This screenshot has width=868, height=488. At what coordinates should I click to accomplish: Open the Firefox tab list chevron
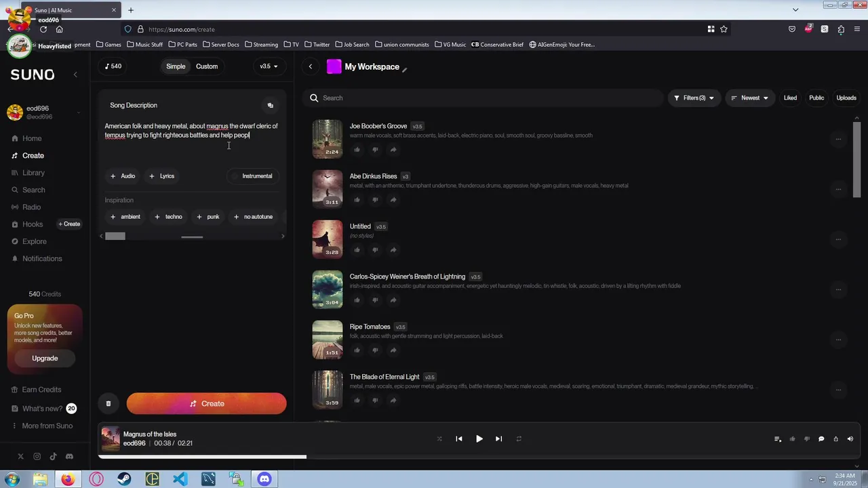795,10
